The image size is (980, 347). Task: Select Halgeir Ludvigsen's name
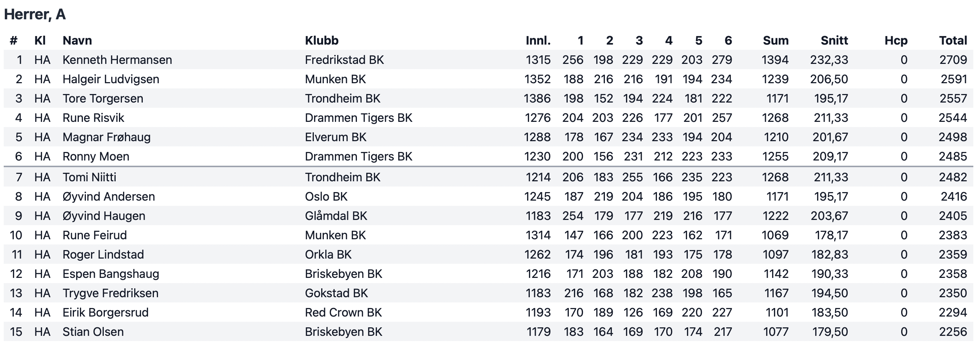click(x=111, y=79)
